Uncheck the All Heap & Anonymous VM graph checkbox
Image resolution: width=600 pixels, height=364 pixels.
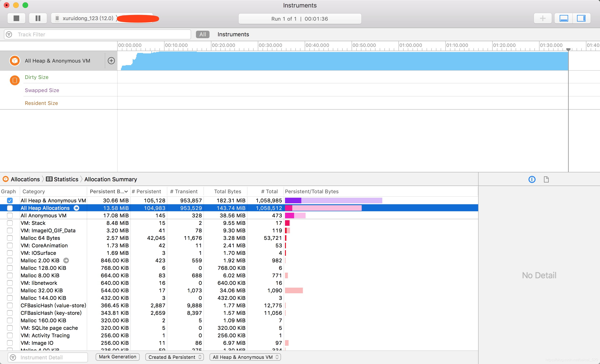(10, 201)
